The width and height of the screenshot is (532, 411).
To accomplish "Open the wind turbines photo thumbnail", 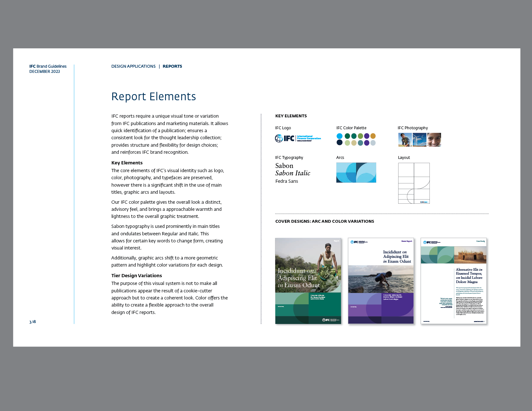I will pyautogui.click(x=419, y=140).
